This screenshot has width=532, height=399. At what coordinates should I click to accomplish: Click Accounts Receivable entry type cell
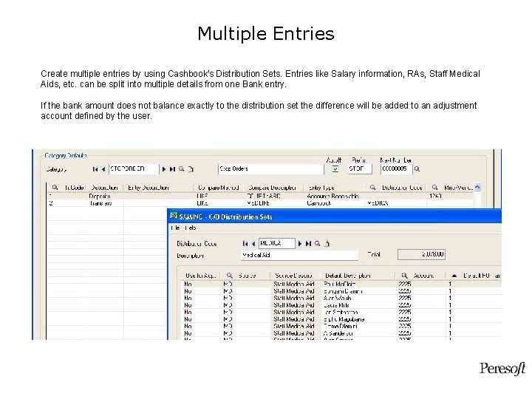(332, 196)
